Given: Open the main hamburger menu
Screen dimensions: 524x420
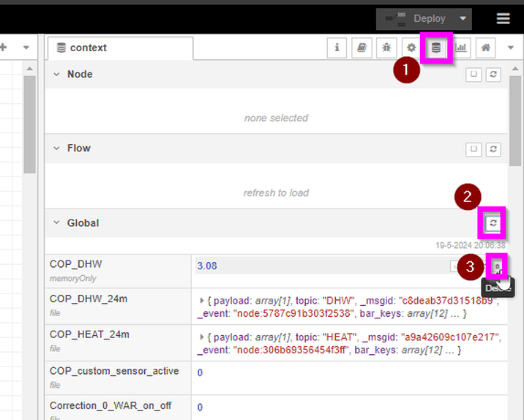Looking at the screenshot, I should click(x=504, y=18).
